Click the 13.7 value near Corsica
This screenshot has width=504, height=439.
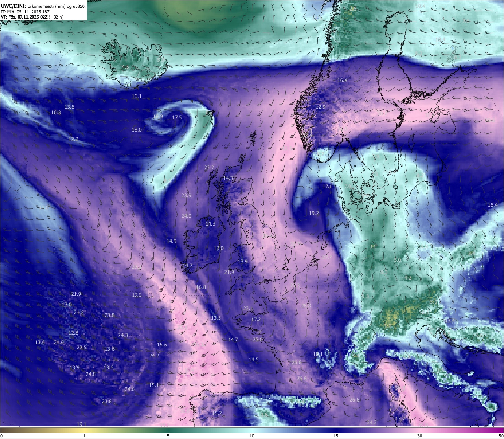(400, 419)
